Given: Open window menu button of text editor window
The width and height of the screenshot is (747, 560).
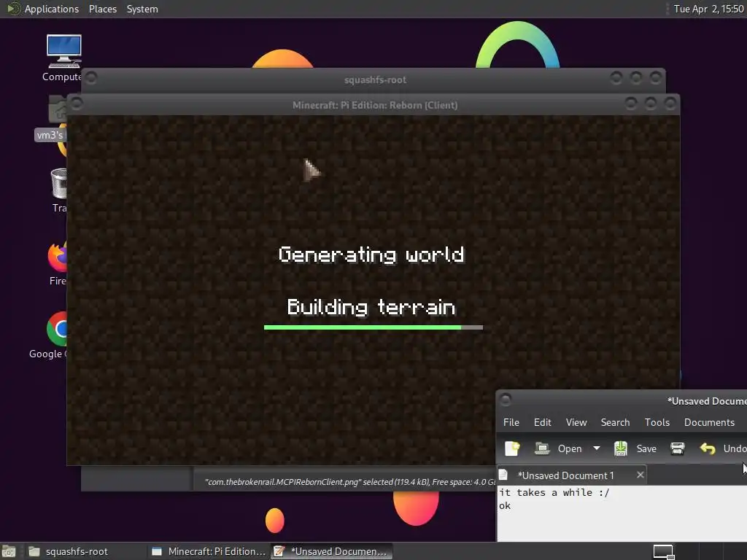Looking at the screenshot, I should [x=506, y=399].
